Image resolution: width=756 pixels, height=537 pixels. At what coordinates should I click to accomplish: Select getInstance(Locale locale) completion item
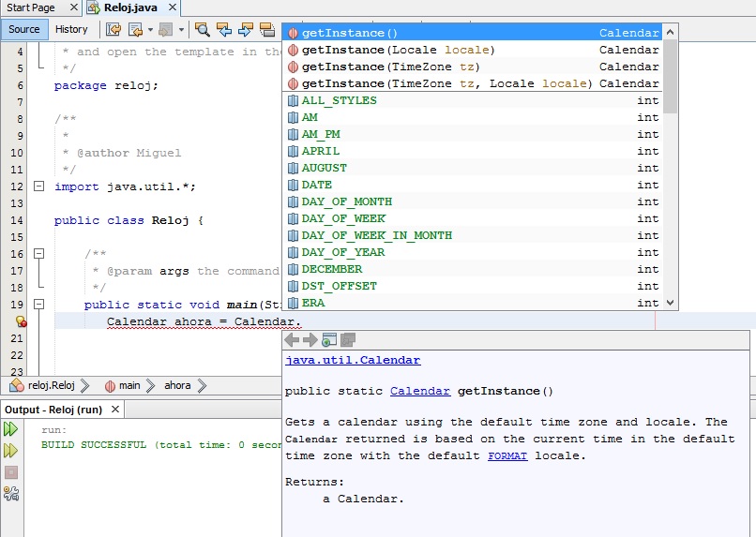[x=398, y=50]
